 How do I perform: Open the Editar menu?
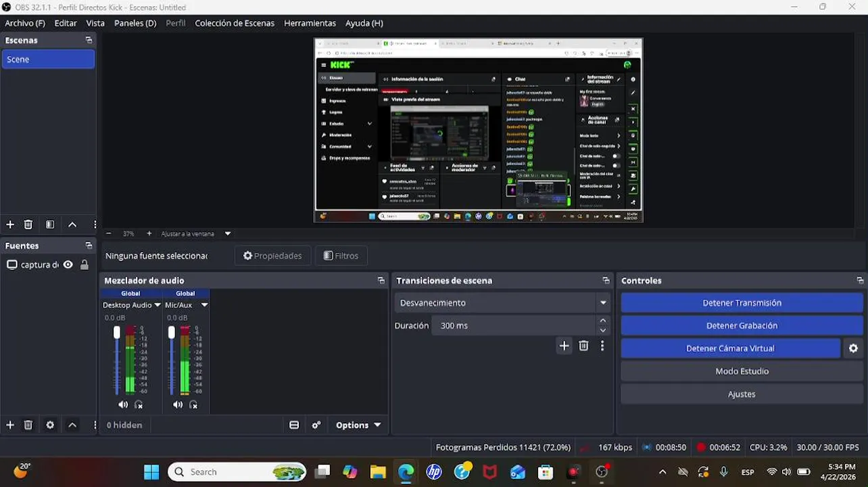click(x=66, y=23)
